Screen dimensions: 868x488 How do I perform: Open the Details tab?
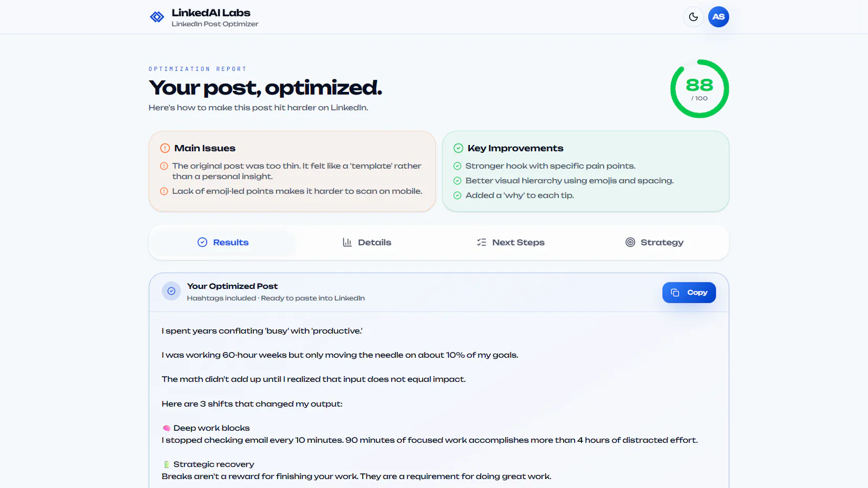coord(366,242)
